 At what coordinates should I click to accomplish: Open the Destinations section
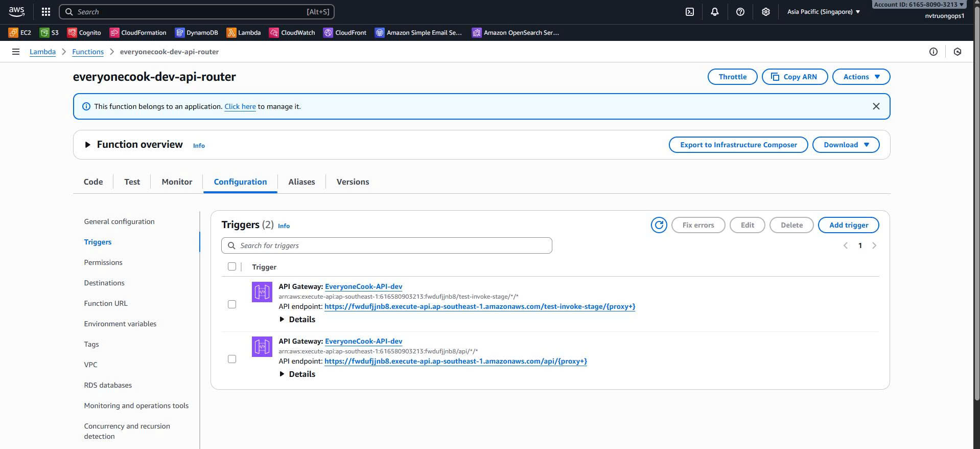104,283
